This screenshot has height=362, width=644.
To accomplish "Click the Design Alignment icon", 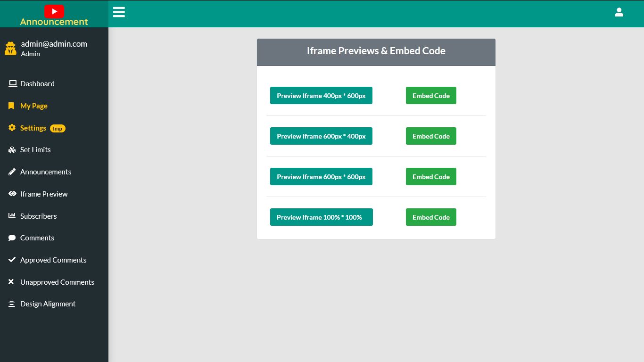I will 12,304.
